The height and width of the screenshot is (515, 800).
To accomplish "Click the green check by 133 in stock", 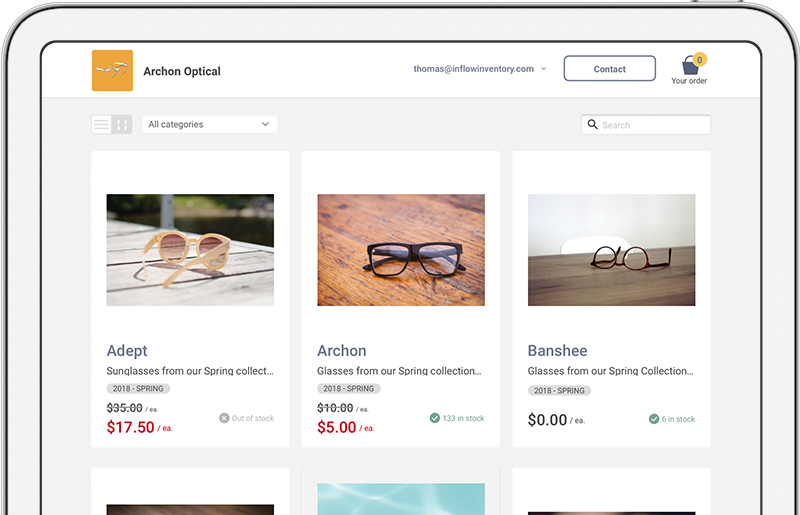I will click(435, 418).
